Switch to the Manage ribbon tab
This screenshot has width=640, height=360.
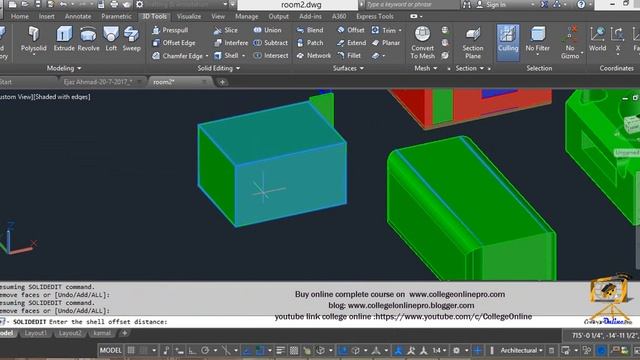(247, 16)
